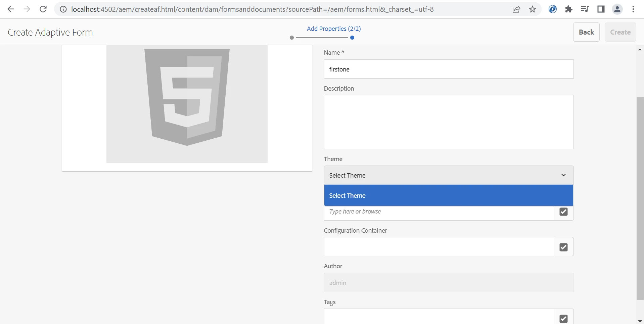Open the Theme dropdown
This screenshot has height=324, width=644.
(449, 175)
